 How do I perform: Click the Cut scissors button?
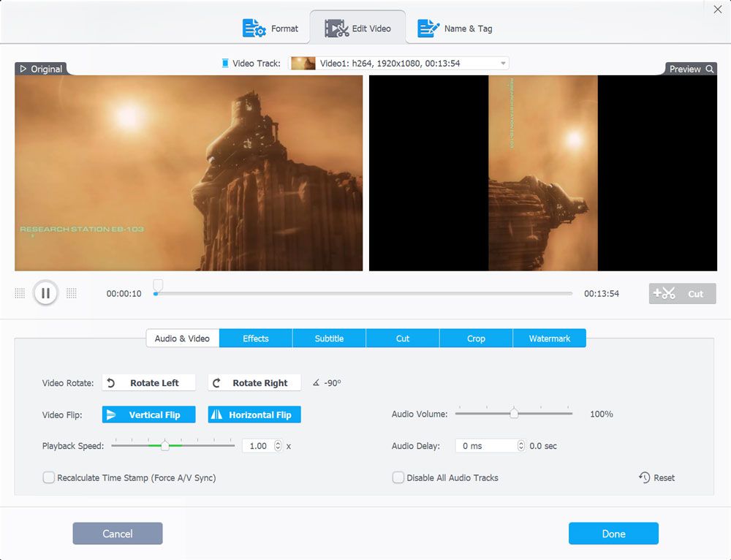tap(682, 294)
